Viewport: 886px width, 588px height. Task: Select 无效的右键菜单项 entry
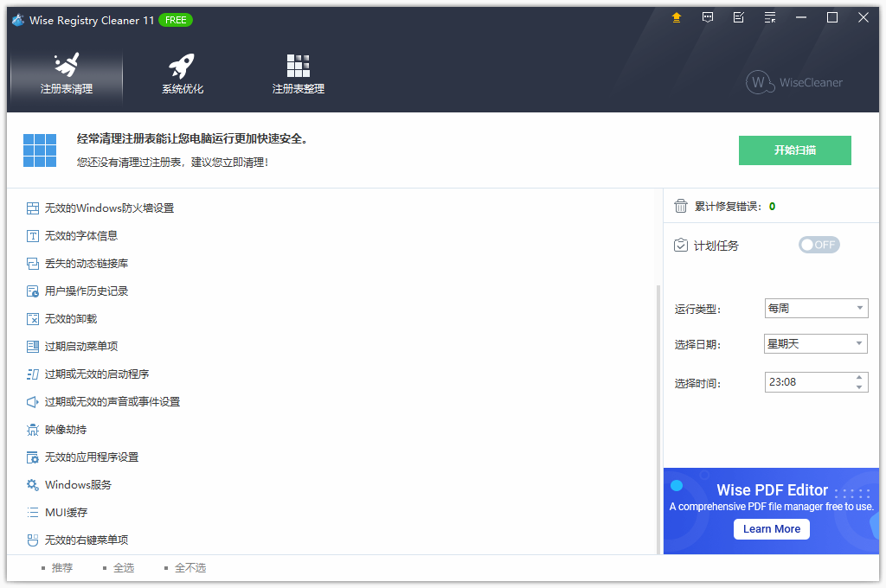pyautogui.click(x=87, y=540)
